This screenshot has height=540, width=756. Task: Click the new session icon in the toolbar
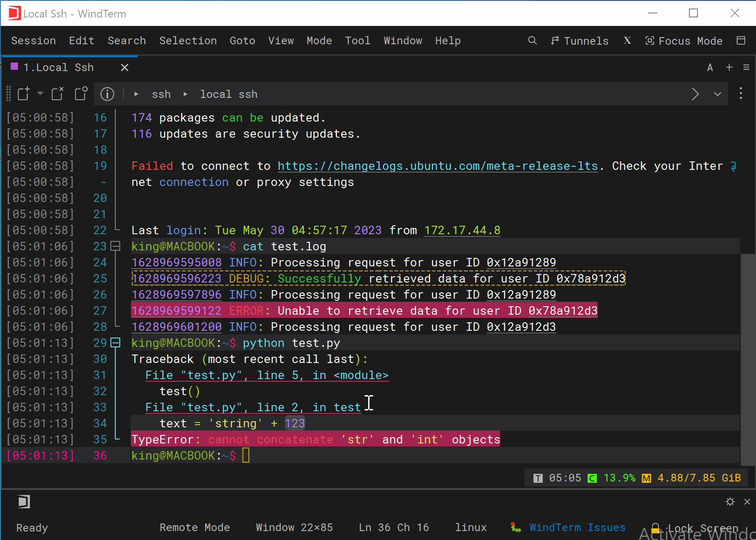point(23,94)
